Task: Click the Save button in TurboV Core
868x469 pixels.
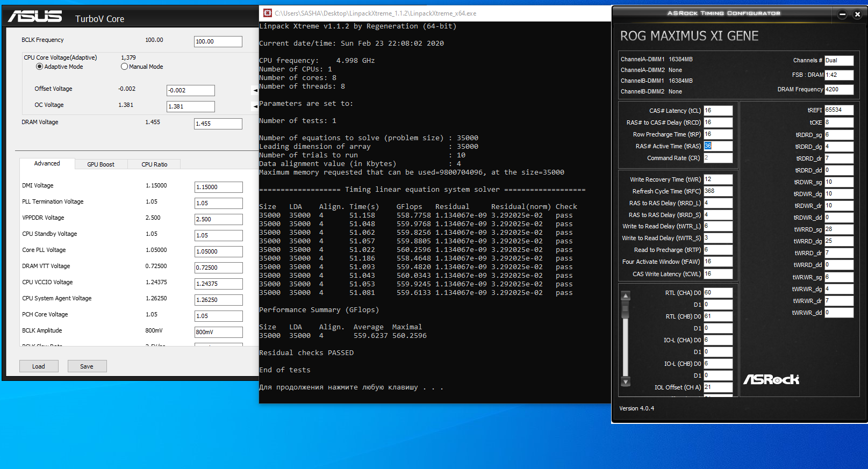Action: (x=87, y=366)
